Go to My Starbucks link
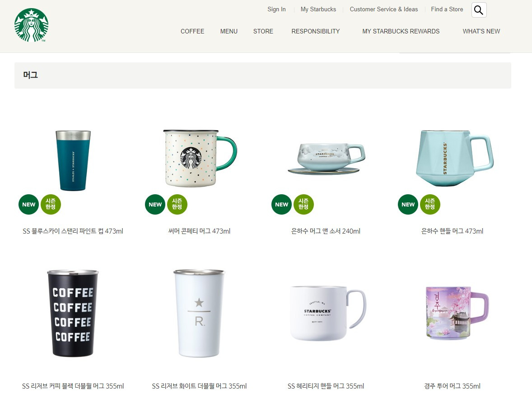This screenshot has height=403, width=532. coord(318,9)
